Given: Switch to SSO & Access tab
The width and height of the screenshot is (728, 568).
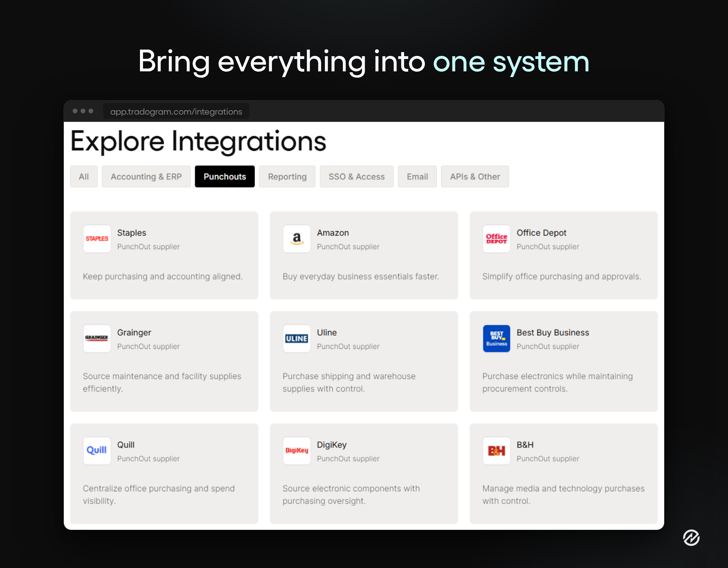Looking at the screenshot, I should tap(356, 176).
